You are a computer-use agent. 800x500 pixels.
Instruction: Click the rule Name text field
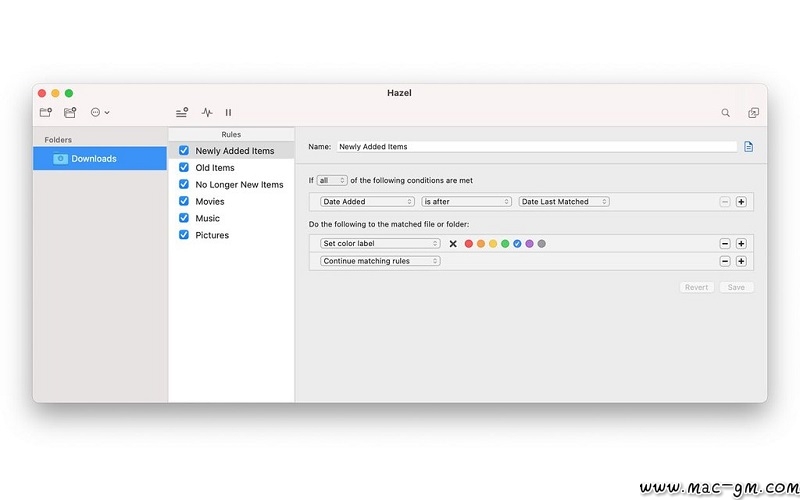pyautogui.click(x=536, y=147)
